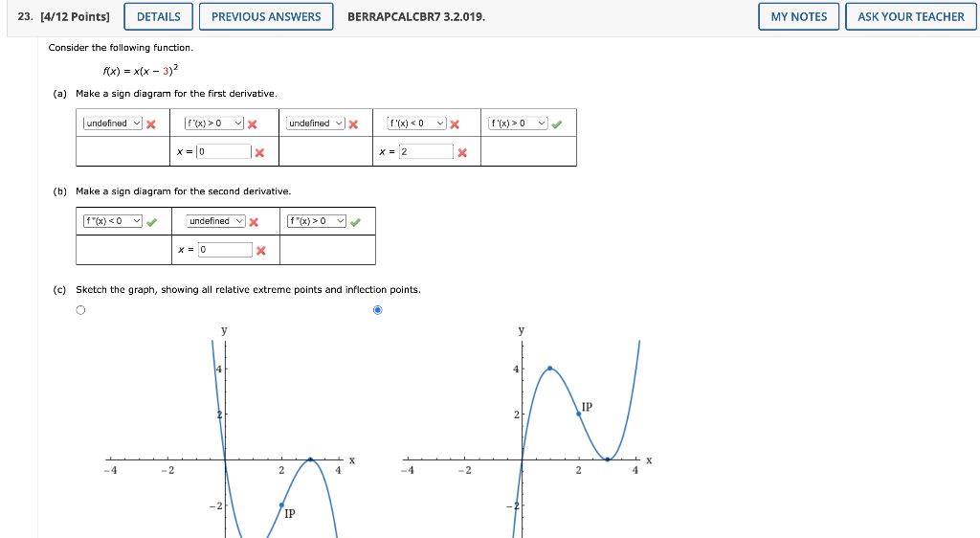View PREVIOUS ANSWERS for this question

(266, 17)
